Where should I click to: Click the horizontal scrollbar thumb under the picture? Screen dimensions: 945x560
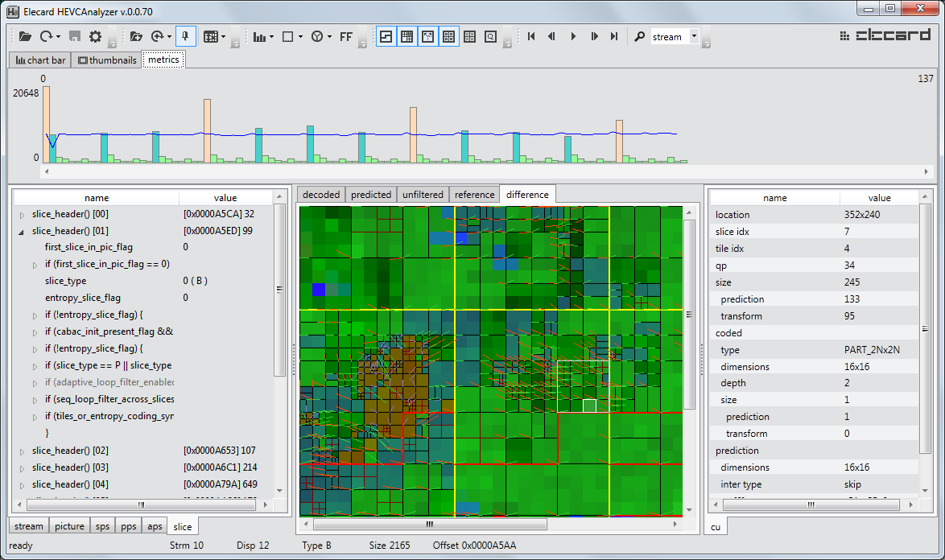(430, 525)
